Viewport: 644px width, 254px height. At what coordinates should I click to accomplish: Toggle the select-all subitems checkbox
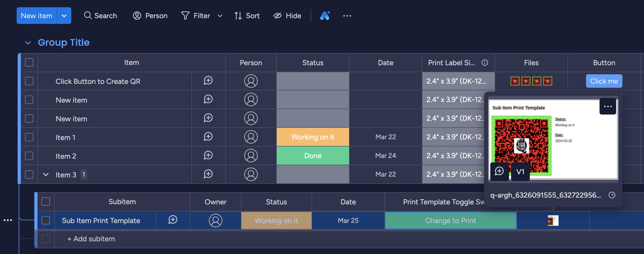click(46, 202)
